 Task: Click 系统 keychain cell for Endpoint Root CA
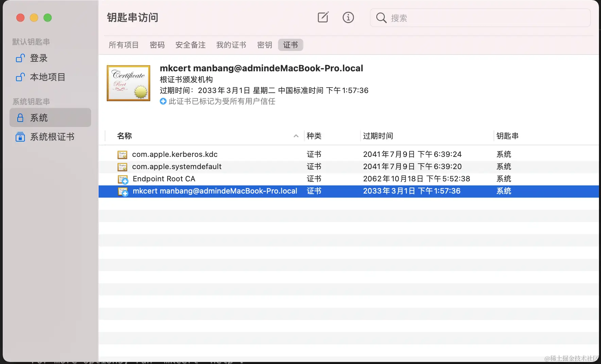click(x=504, y=179)
